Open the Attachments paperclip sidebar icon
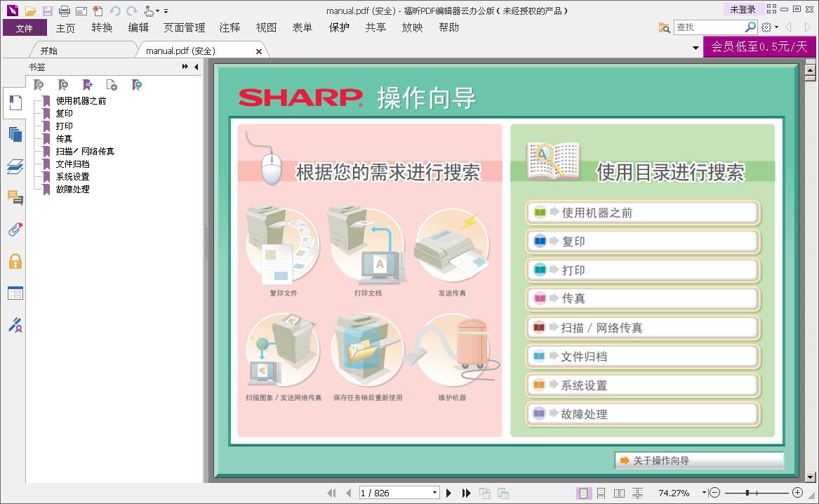The height and width of the screenshot is (504, 819). [15, 230]
